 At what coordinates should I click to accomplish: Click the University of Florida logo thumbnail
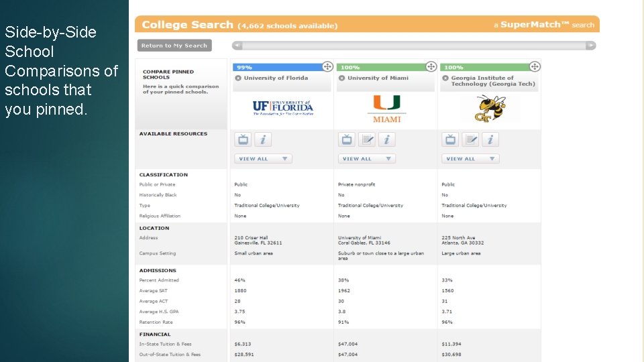click(282, 107)
